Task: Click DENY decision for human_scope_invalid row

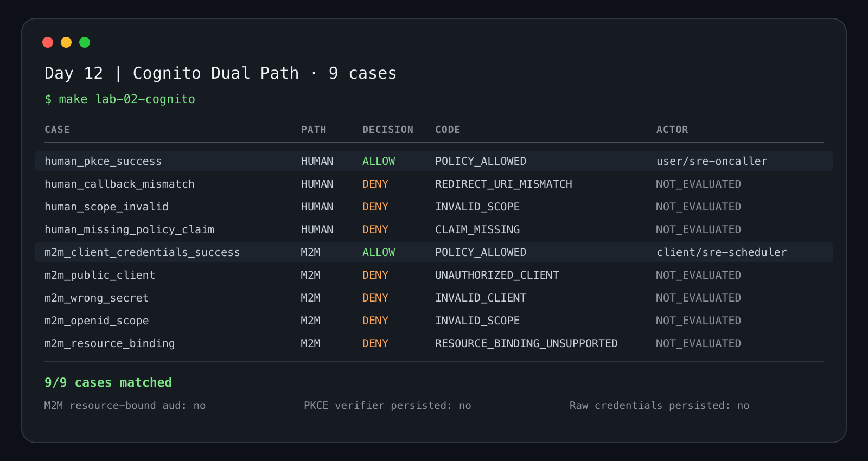Action: click(375, 207)
